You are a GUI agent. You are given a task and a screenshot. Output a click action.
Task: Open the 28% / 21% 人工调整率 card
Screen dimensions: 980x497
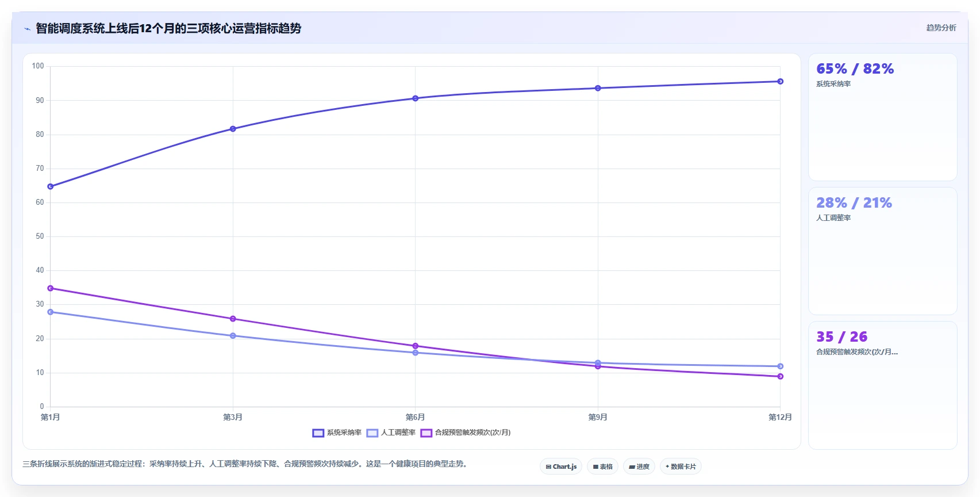pyautogui.click(x=883, y=251)
